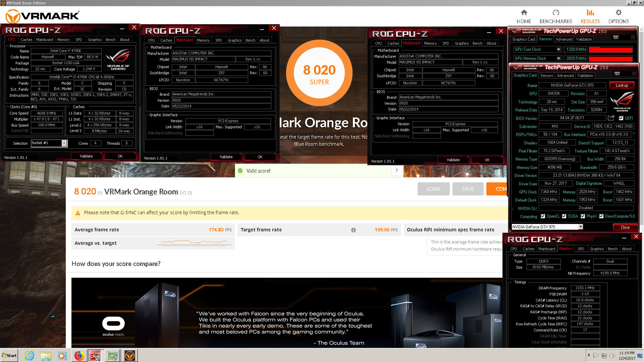Open the Graphics tab in CPU-Z Memory timings window
The height and width of the screenshot is (362, 644).
tap(597, 249)
